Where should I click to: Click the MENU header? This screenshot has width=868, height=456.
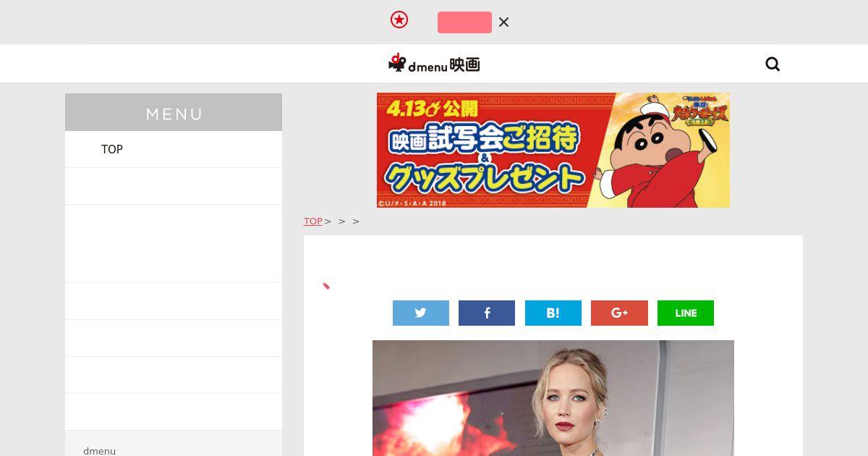(174, 112)
